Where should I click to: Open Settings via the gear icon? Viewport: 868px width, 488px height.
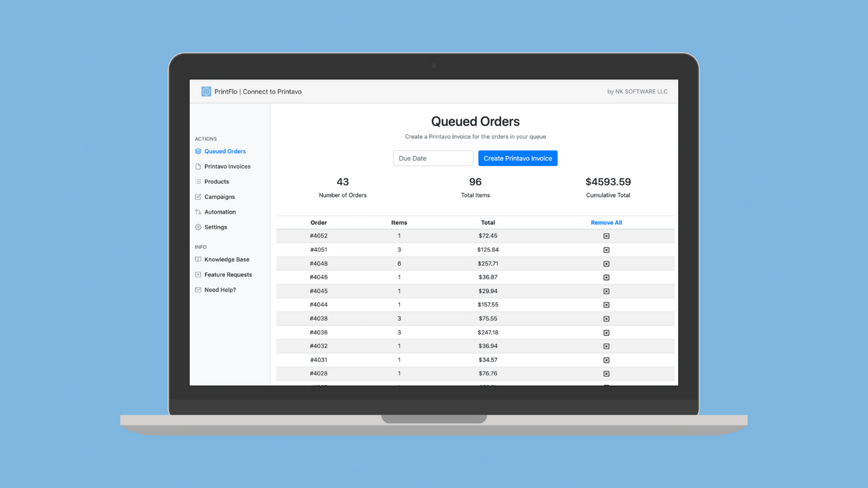(197, 227)
